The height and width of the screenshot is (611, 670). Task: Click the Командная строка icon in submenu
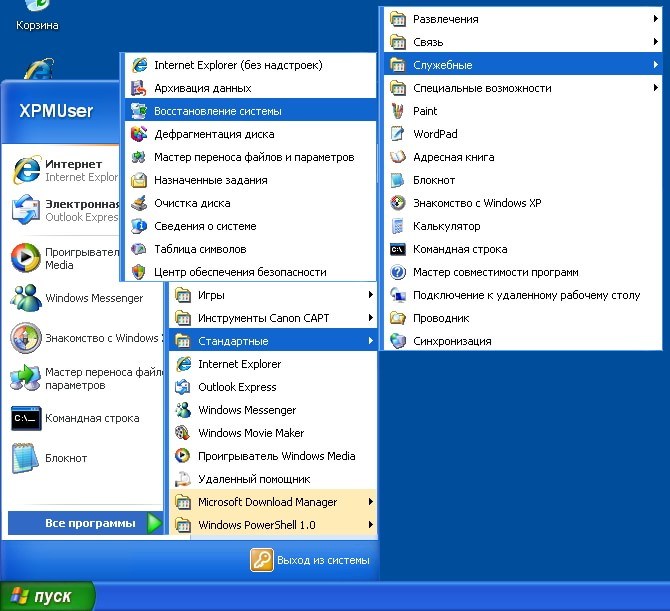398,249
